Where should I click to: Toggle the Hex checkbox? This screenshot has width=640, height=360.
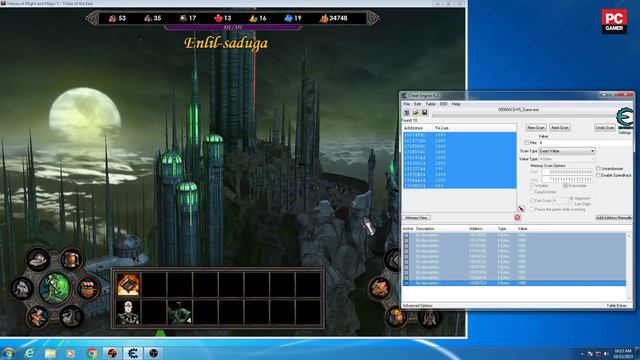click(x=527, y=142)
